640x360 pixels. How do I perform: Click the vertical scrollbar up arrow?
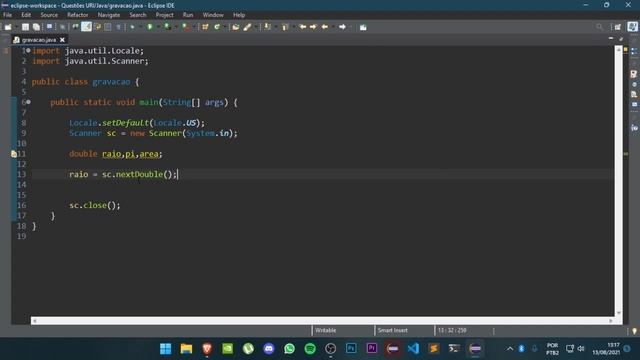[x=619, y=49]
